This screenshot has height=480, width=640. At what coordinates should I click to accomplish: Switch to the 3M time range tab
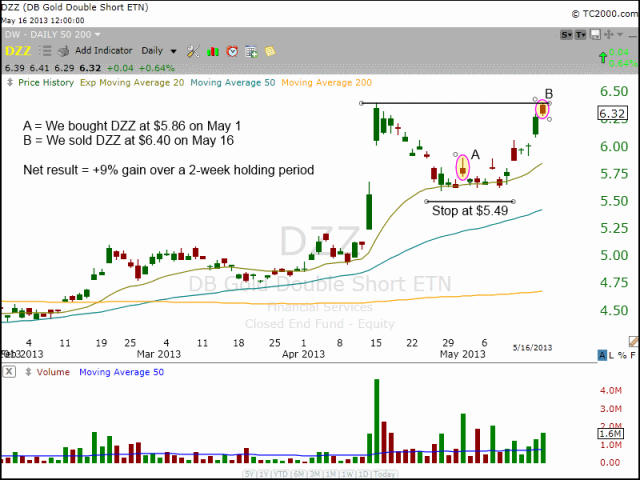pyautogui.click(x=315, y=474)
